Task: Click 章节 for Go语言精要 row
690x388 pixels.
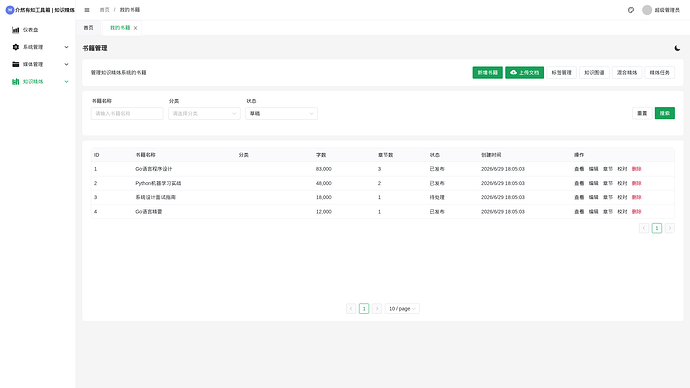Action: tap(608, 212)
